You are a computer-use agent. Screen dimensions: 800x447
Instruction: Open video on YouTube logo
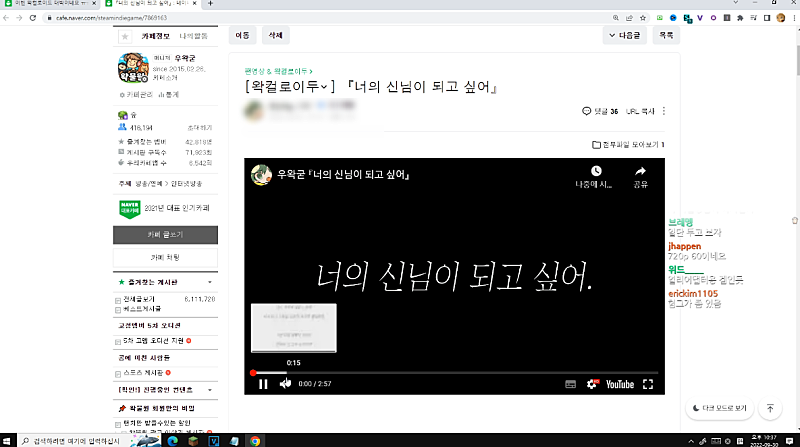(x=618, y=384)
